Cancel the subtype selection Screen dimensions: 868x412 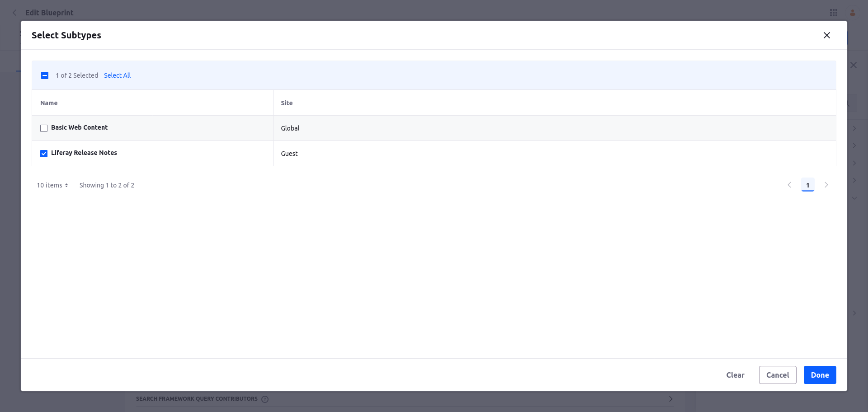coord(777,375)
